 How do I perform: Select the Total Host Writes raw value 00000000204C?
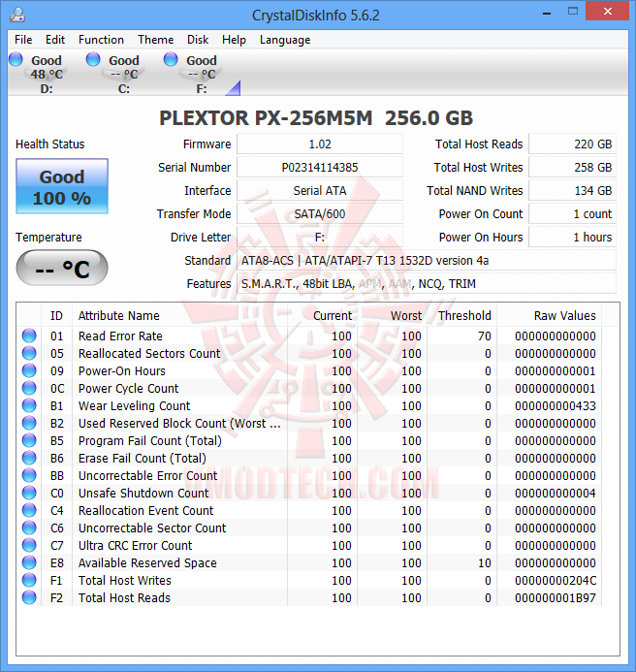pos(555,580)
